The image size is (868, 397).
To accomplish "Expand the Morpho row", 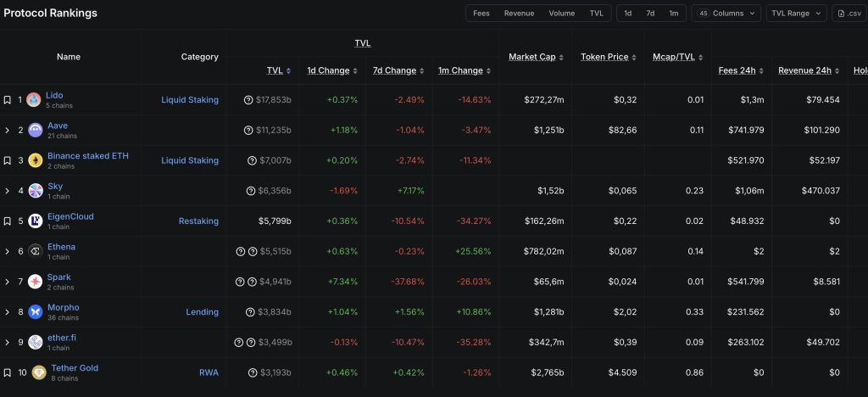I will pyautogui.click(x=7, y=312).
